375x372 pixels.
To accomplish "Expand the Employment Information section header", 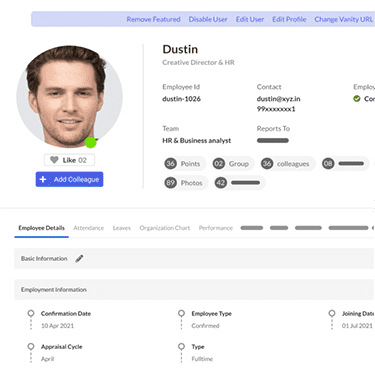I will (x=194, y=290).
